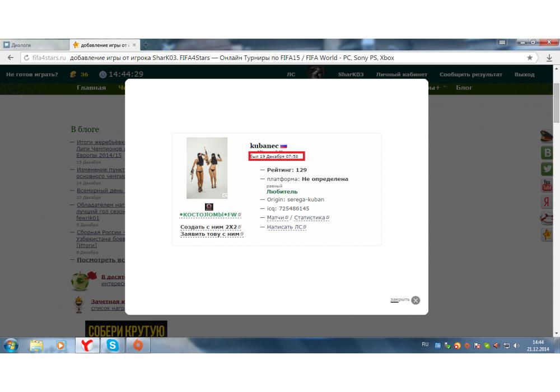Open 'Блог' in the navigation bar

(x=464, y=88)
